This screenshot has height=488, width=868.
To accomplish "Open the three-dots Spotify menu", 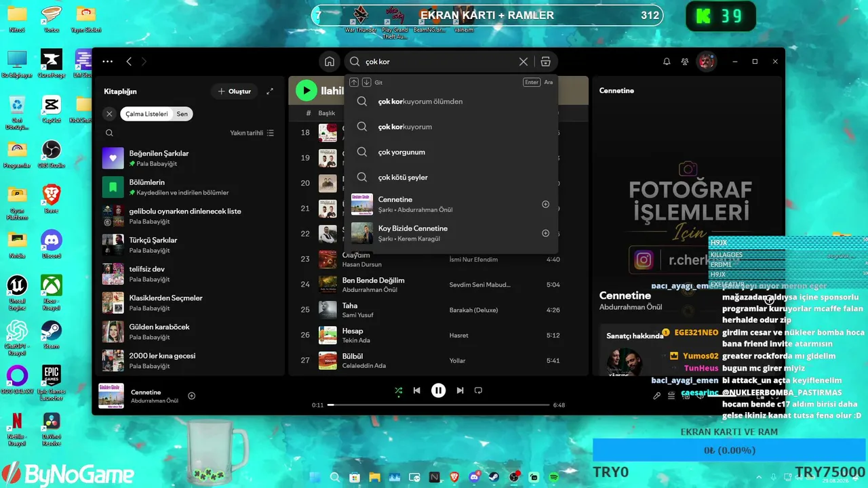I will click(x=108, y=62).
